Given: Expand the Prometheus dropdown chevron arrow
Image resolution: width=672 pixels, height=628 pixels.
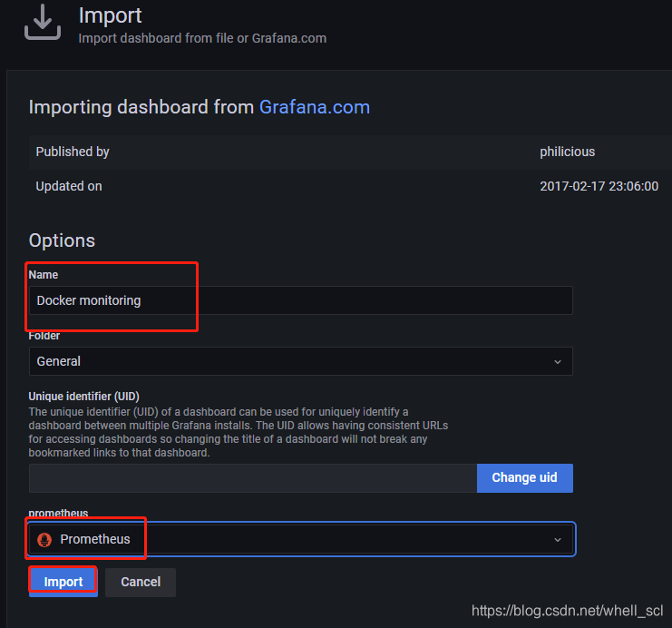Looking at the screenshot, I should [x=557, y=540].
